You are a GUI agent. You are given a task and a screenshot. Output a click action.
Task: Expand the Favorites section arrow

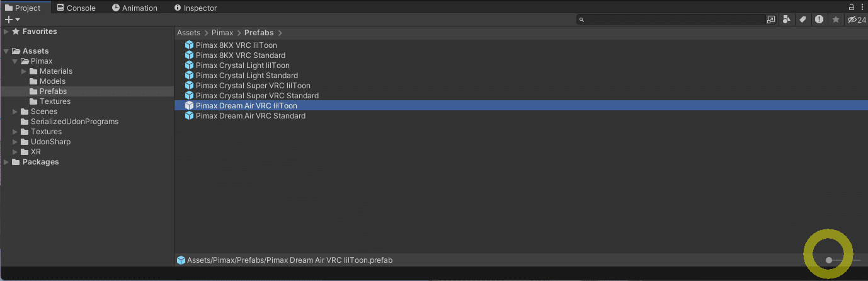(x=6, y=32)
